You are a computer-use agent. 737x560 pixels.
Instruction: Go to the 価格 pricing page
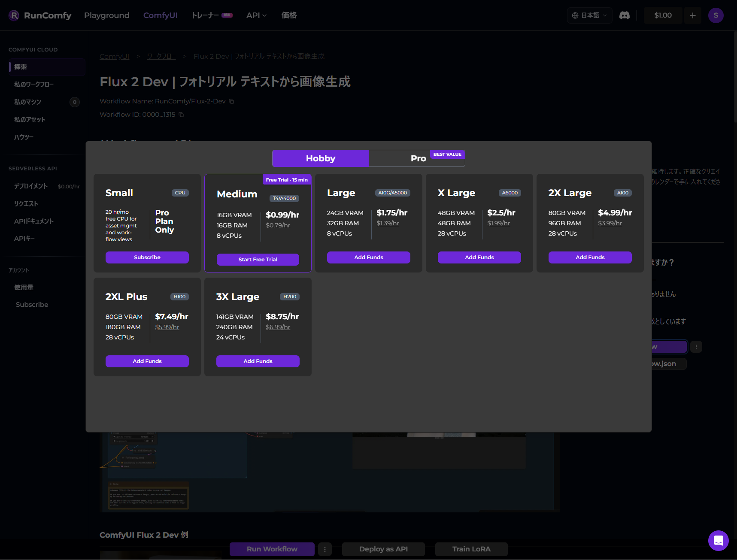(289, 15)
